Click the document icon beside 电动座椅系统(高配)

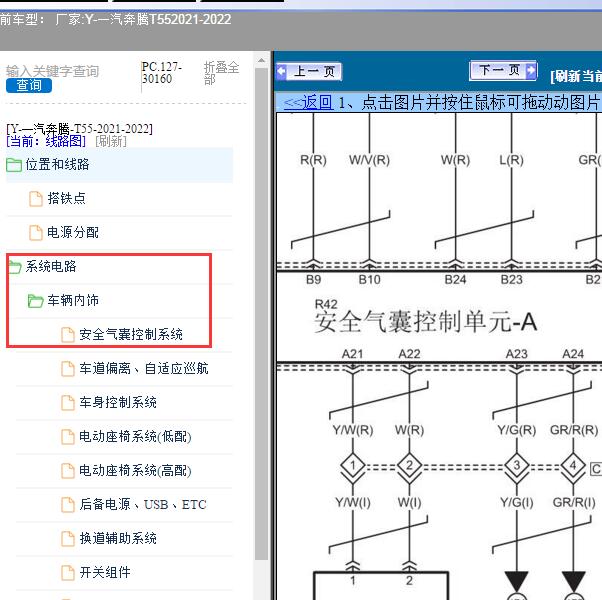[68, 471]
